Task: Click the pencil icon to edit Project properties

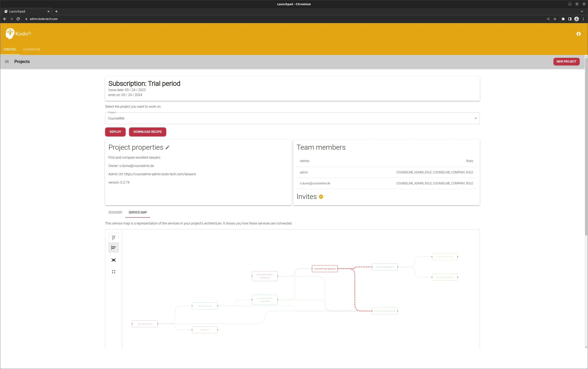Action: (x=167, y=147)
